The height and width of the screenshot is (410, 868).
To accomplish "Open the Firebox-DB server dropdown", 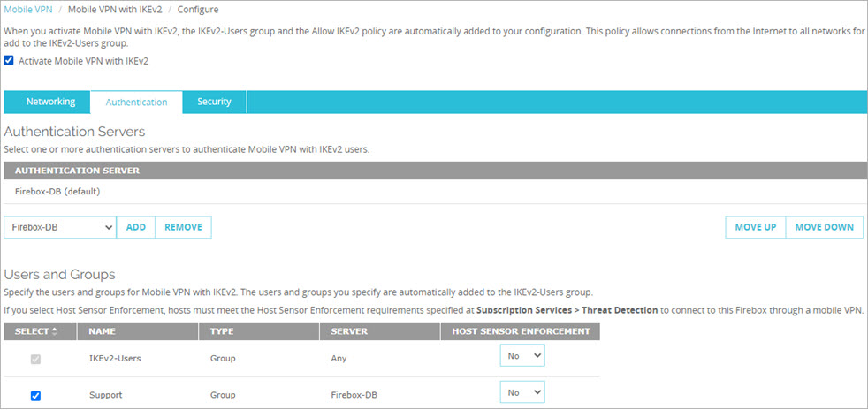I will (x=60, y=227).
